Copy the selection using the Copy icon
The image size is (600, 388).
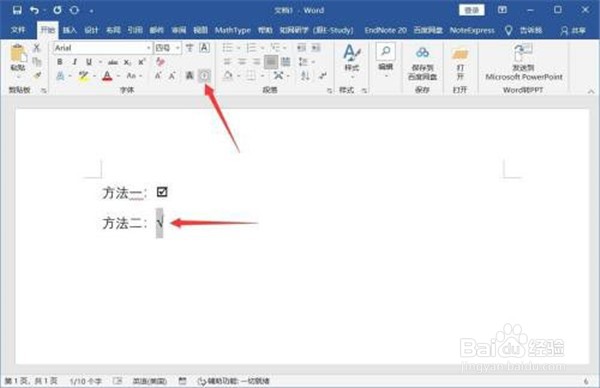click(x=37, y=62)
